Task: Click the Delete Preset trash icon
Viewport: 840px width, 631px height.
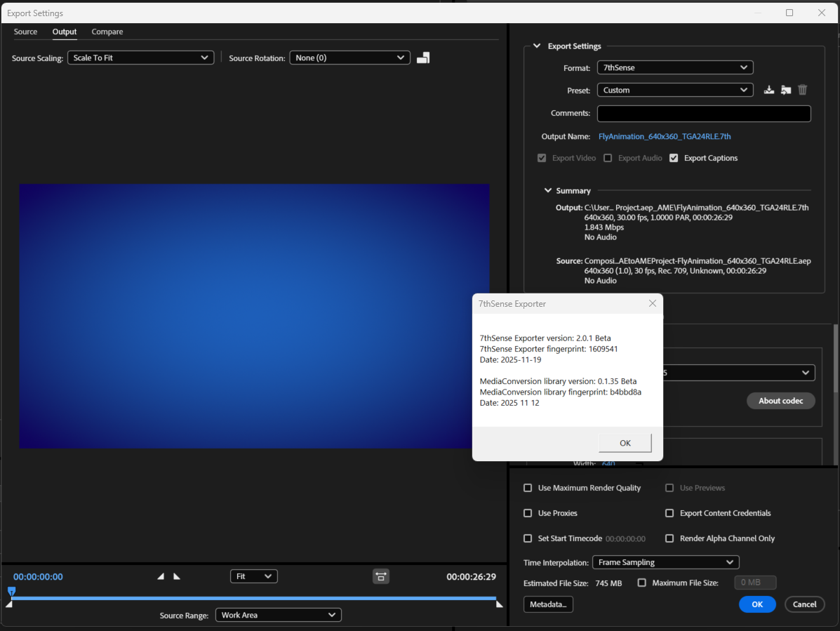Action: click(803, 90)
